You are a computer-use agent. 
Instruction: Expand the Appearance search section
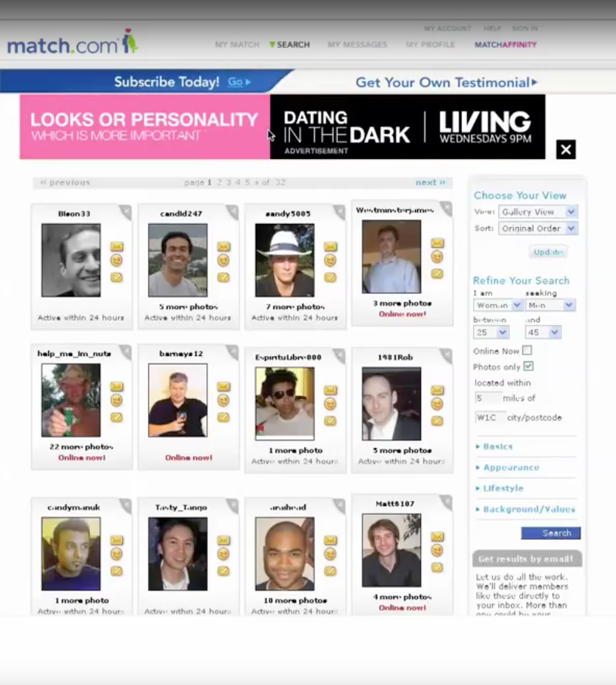click(x=510, y=467)
